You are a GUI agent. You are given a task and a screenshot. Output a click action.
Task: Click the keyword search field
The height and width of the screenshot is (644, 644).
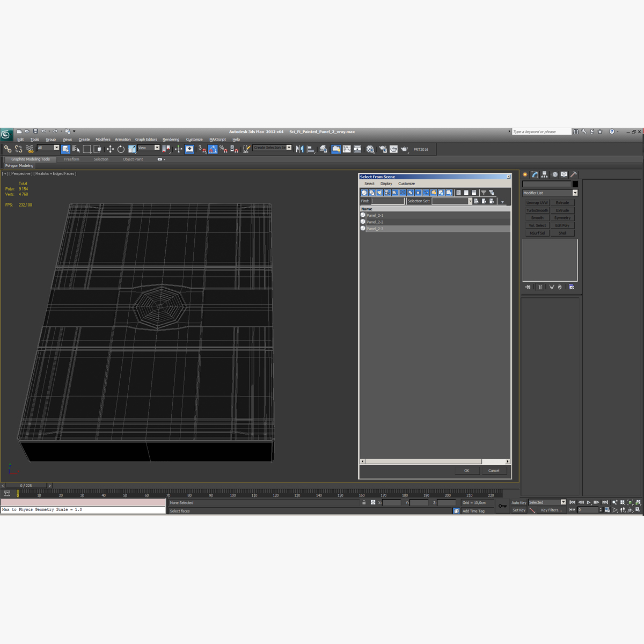[541, 131]
